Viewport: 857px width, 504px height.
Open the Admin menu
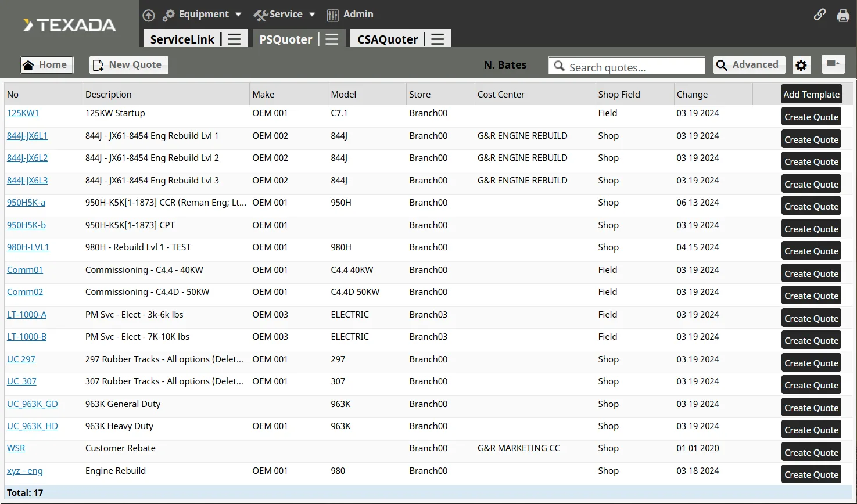(350, 15)
